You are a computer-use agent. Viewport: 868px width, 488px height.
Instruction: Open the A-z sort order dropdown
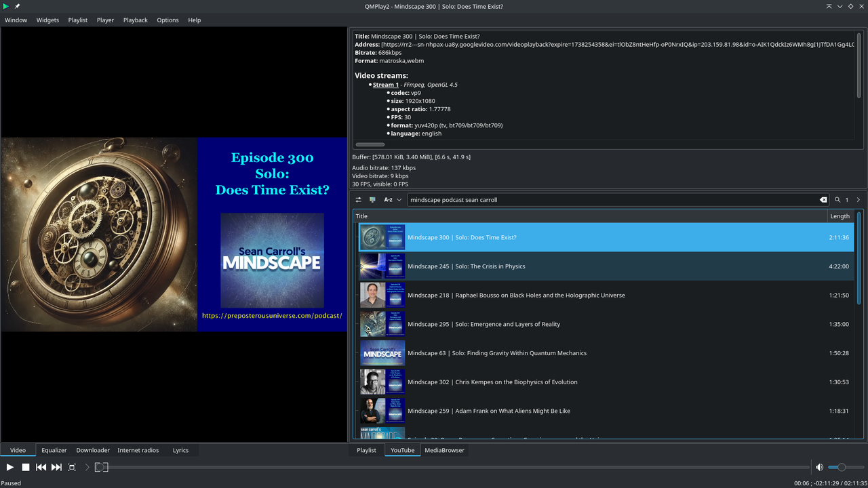click(393, 200)
